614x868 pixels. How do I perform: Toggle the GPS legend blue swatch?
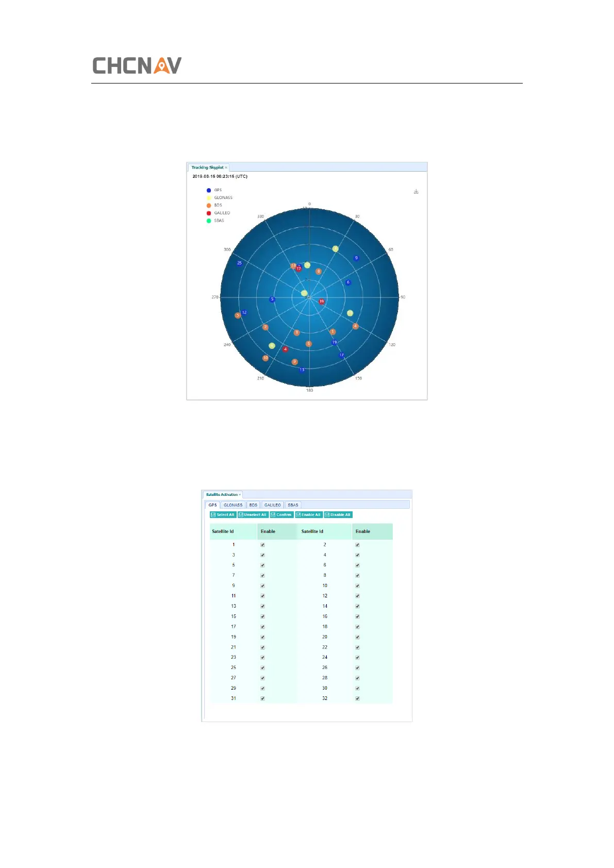pyautogui.click(x=209, y=190)
